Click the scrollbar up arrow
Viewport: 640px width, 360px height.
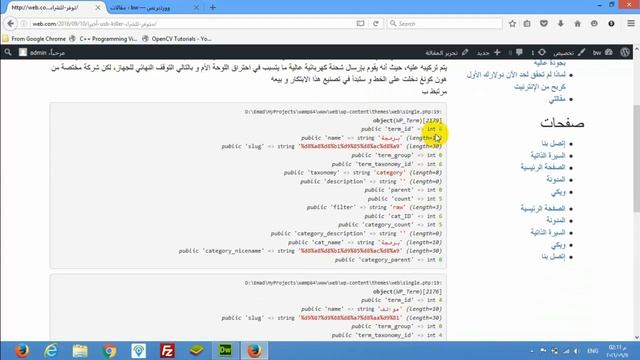636,49
